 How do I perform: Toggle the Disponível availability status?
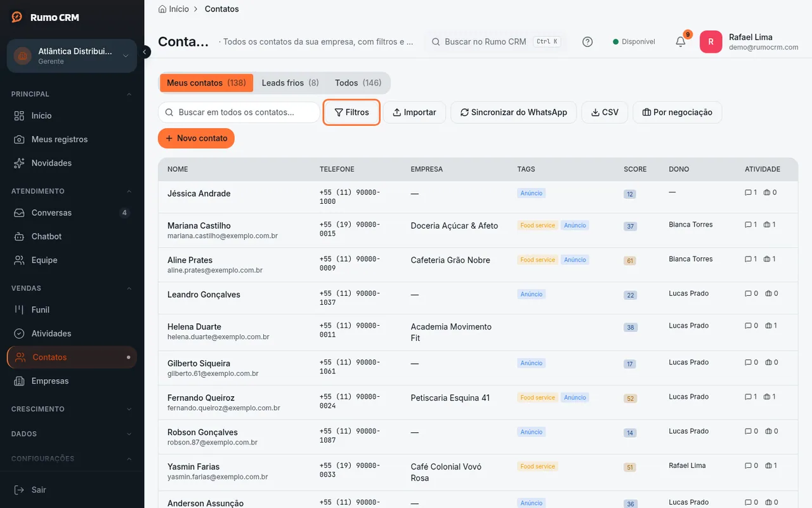(x=634, y=42)
